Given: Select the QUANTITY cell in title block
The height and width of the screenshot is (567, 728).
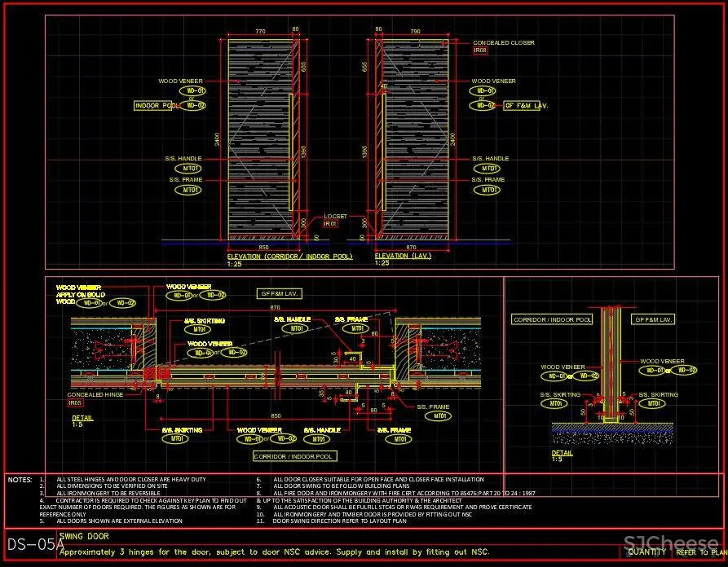Looking at the screenshot, I should [647, 552].
